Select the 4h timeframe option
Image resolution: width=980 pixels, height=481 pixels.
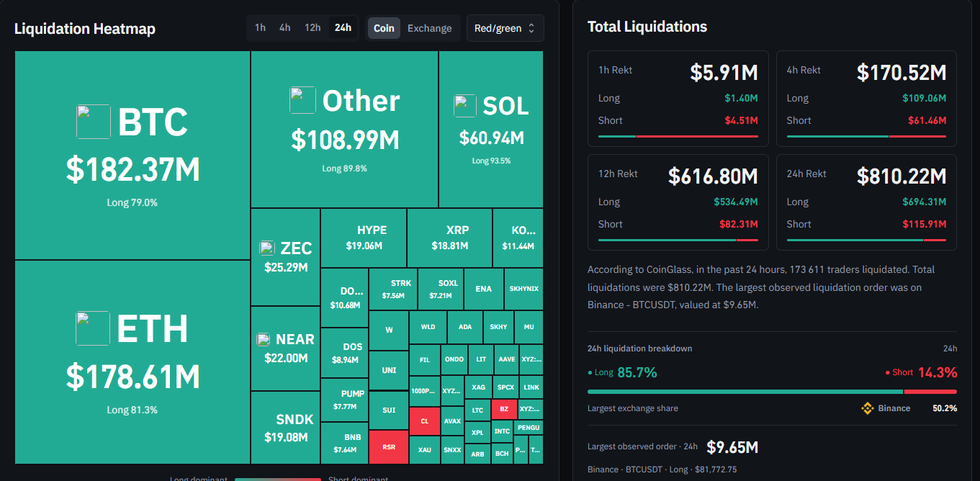coord(285,27)
